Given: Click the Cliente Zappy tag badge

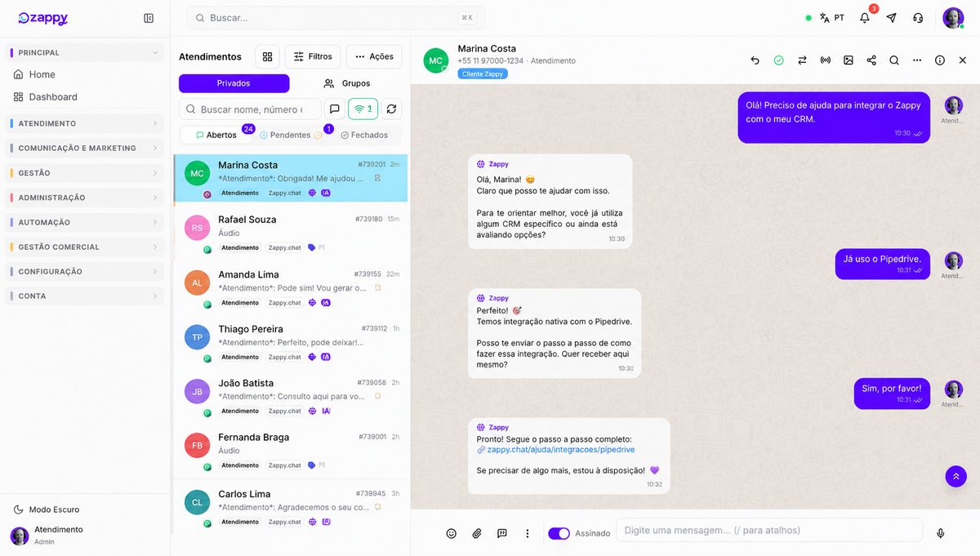Looking at the screenshot, I should point(483,73).
